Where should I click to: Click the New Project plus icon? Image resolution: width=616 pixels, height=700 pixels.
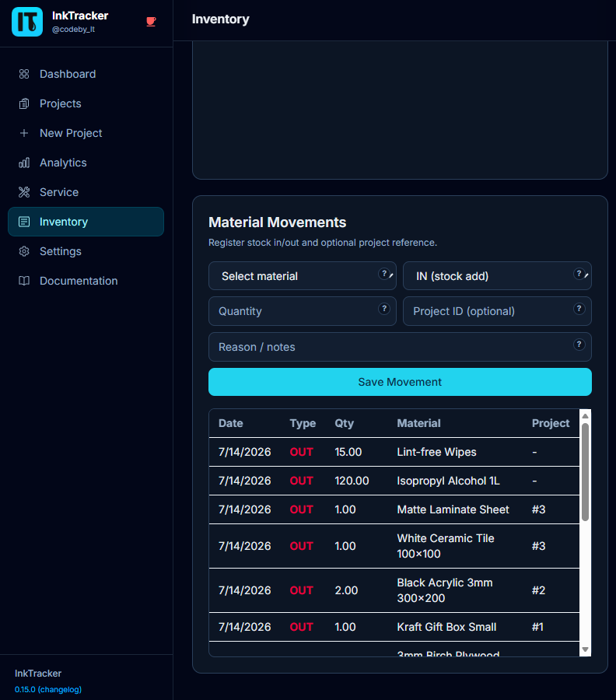pos(24,133)
